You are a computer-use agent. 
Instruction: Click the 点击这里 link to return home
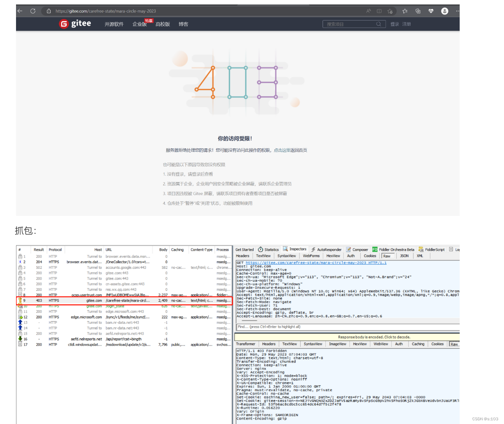pyautogui.click(x=282, y=150)
